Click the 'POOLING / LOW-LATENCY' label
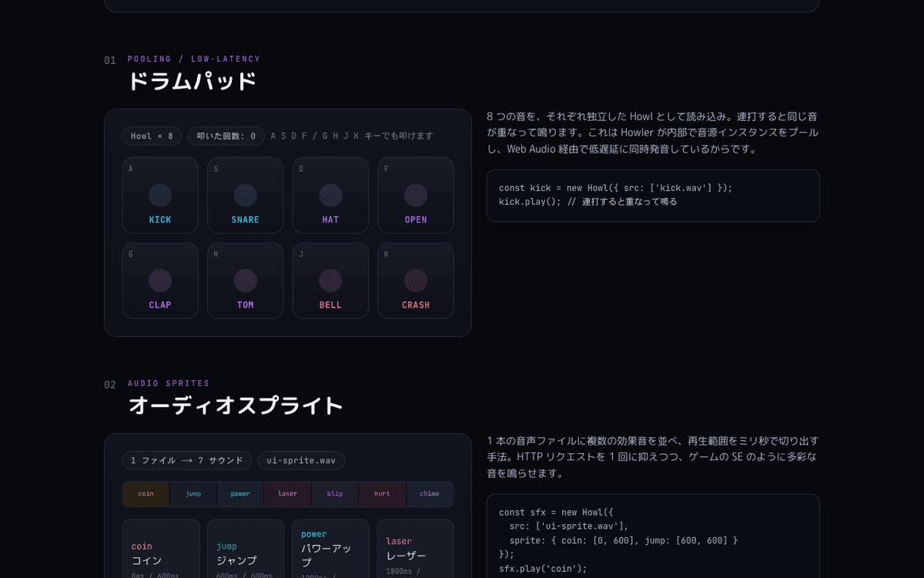924x578 pixels. click(x=194, y=59)
